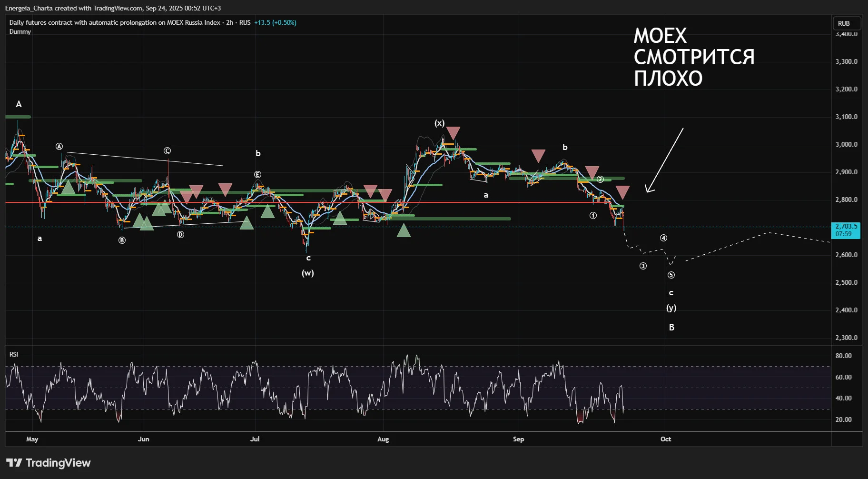Select the (x) wave label
This screenshot has width=868, height=479.
[439, 123]
